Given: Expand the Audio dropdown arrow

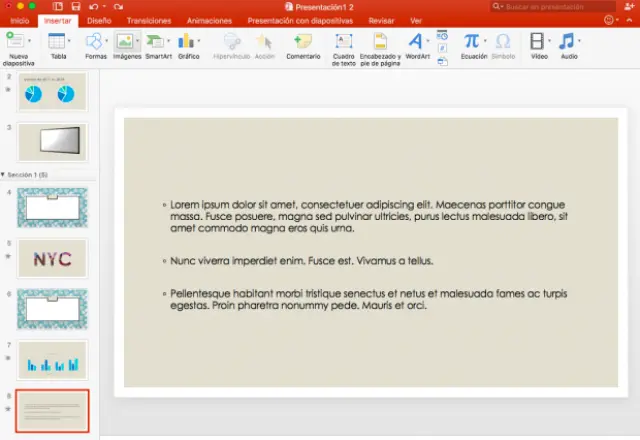Looking at the screenshot, I should coord(579,42).
